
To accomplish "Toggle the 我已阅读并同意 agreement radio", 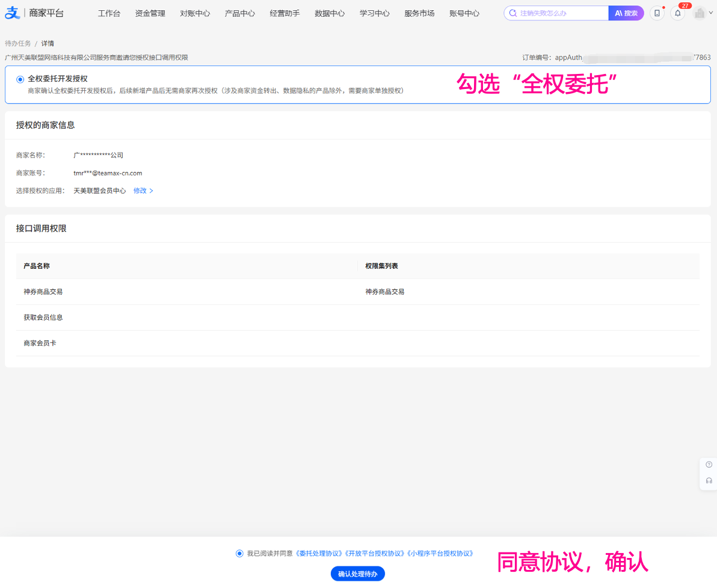I will [239, 553].
